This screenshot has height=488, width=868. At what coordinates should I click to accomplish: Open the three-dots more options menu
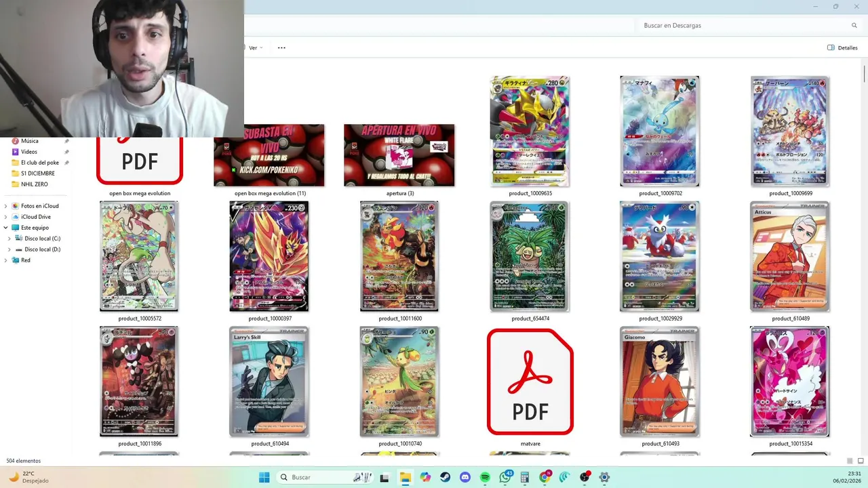[281, 48]
